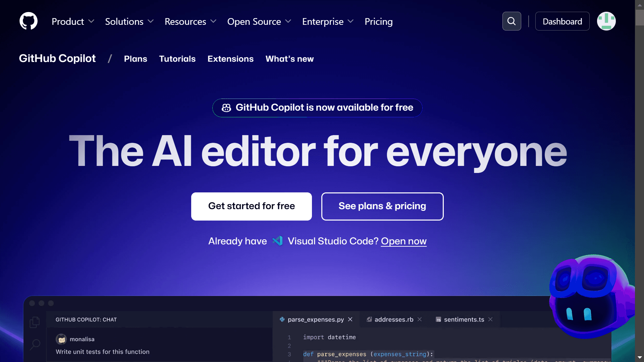Close the addresses.rb tab
Screen dimensions: 644x362
click(x=420, y=319)
